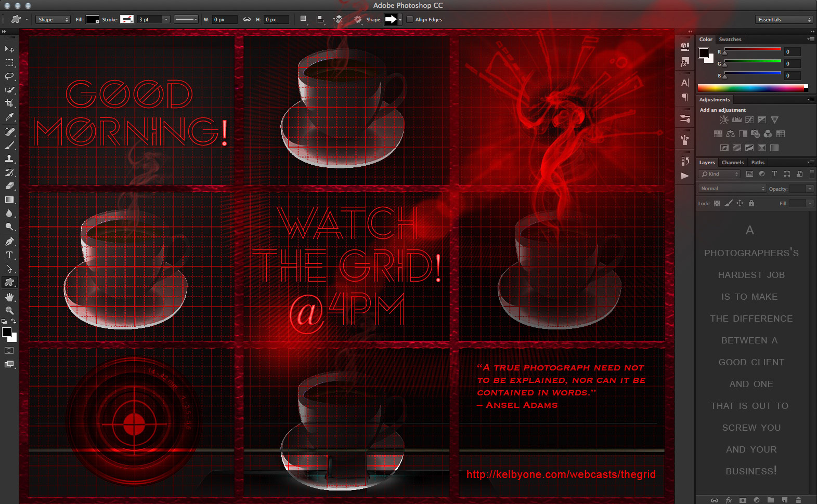
Task: Add a Photo Filter adjustment
Action: pos(755,134)
